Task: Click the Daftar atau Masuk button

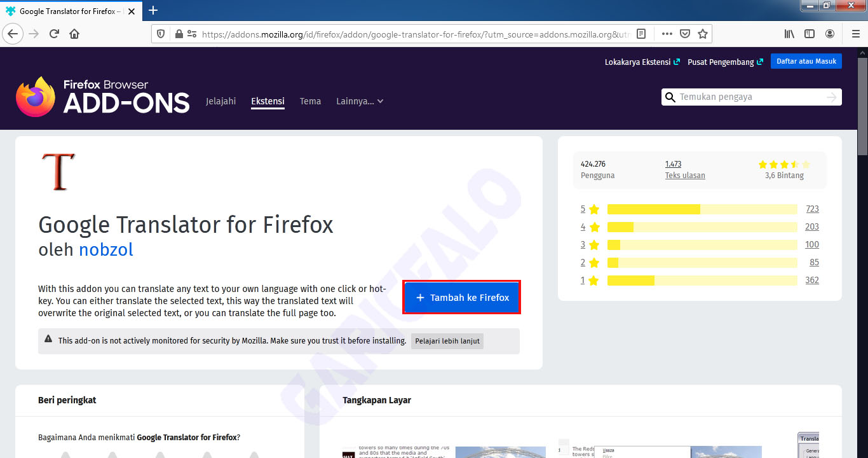Action: [806, 61]
